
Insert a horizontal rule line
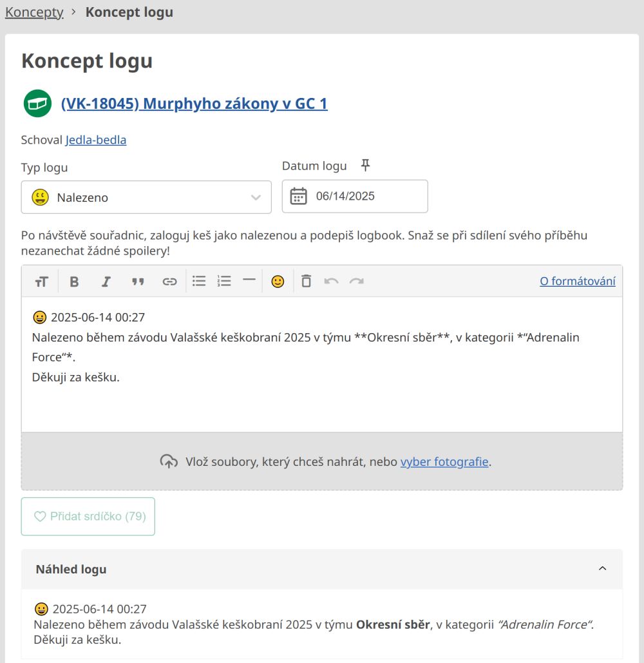click(x=249, y=280)
